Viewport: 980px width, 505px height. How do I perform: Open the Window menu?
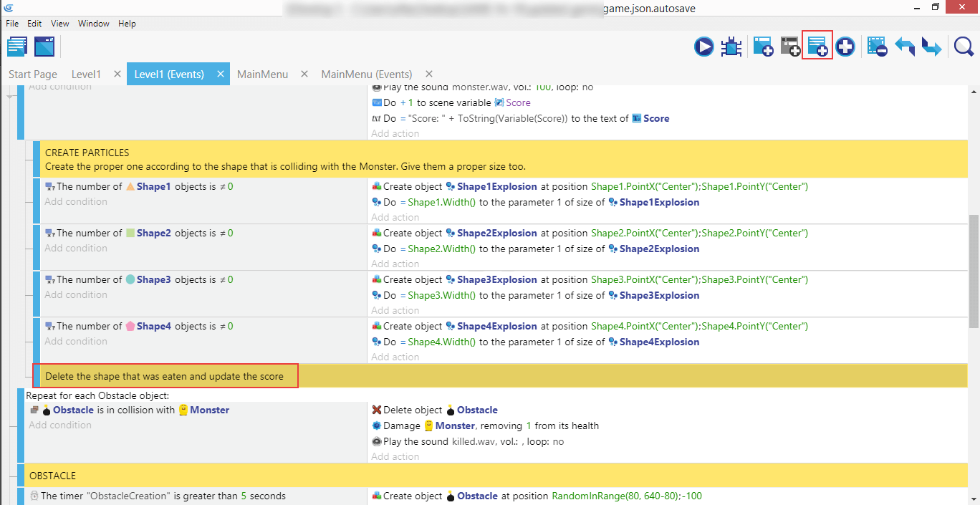click(x=94, y=24)
